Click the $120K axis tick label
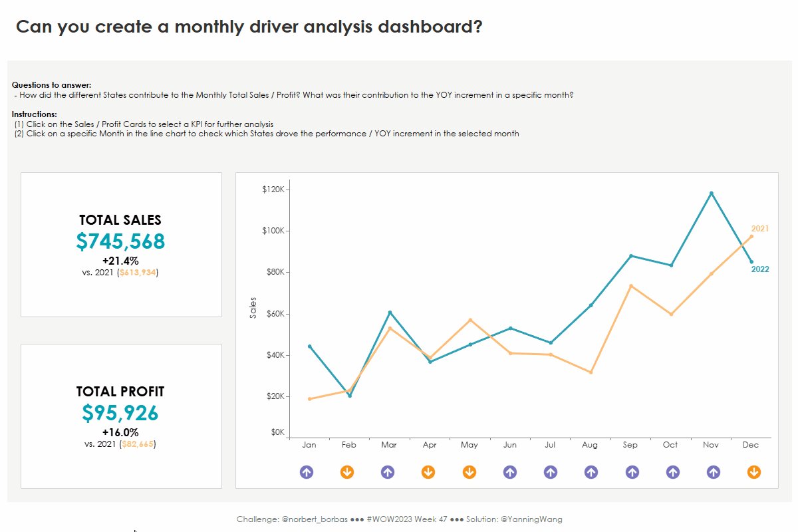This screenshot has height=532, width=798. (x=273, y=190)
